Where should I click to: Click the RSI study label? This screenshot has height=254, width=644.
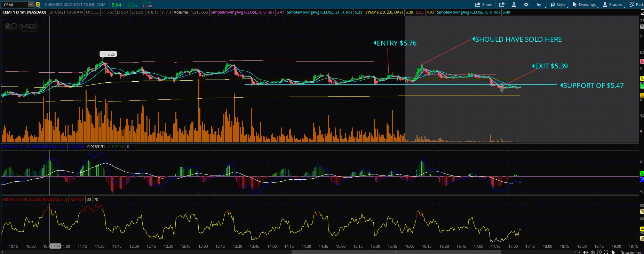(x=35, y=199)
